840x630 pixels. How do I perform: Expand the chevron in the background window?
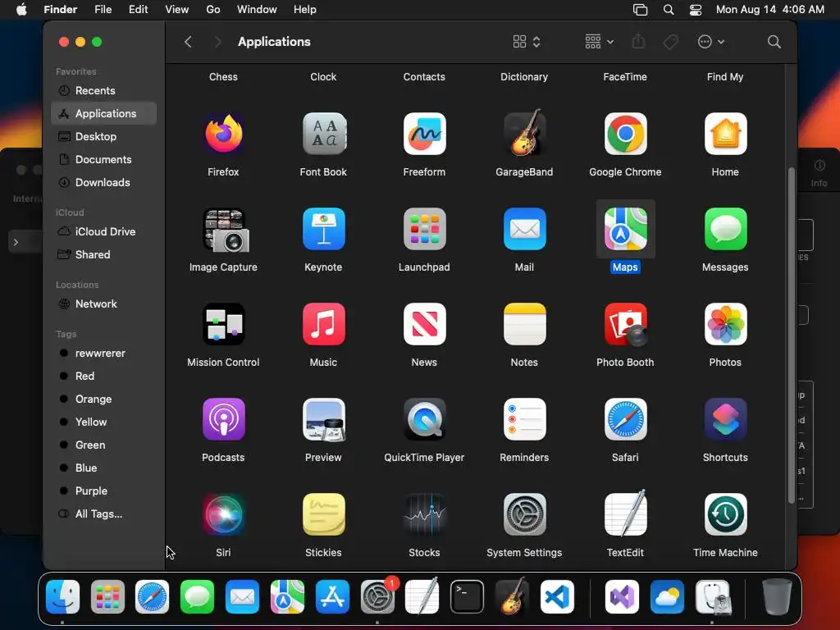click(x=16, y=243)
